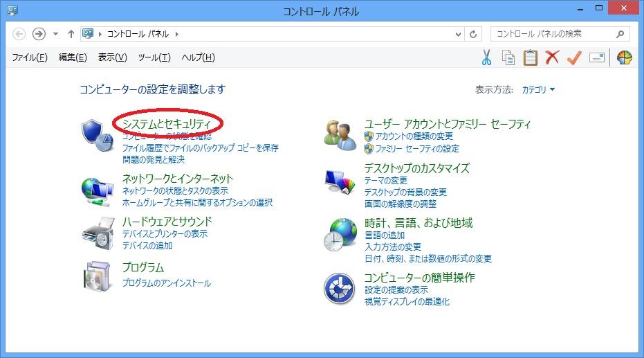This screenshot has height=358, width=644.
Task: Open プログラム category heading
Action: (x=143, y=267)
